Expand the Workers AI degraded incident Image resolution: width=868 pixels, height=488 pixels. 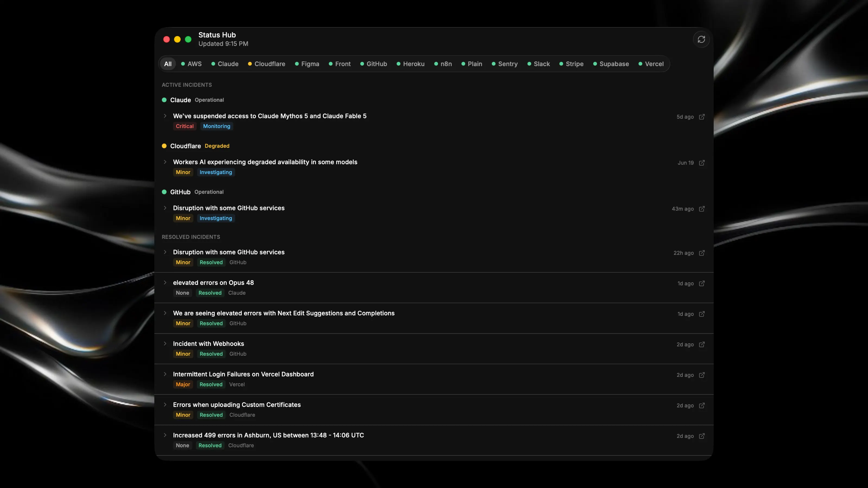[x=165, y=162]
